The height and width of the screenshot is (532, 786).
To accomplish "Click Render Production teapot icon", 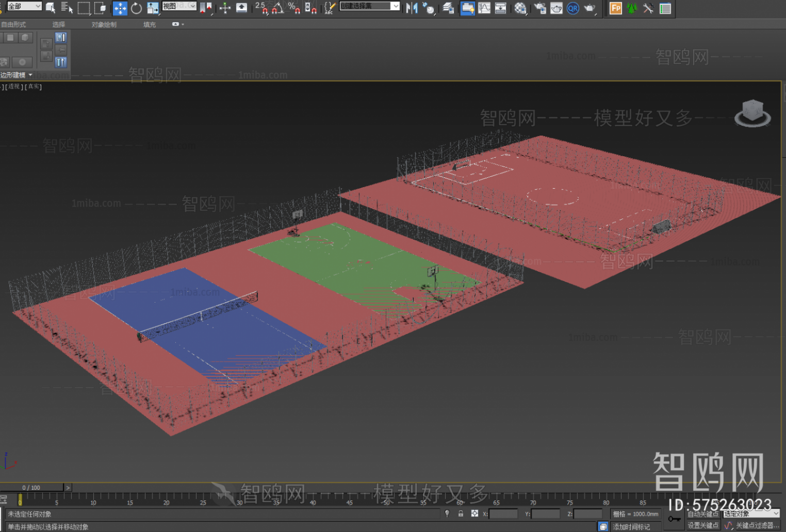I will 589,8.
